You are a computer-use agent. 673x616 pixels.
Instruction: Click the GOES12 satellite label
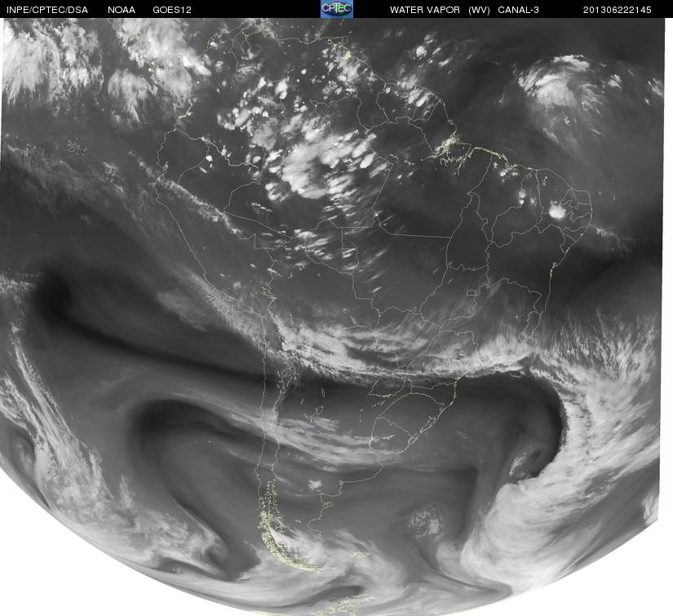pyautogui.click(x=172, y=10)
